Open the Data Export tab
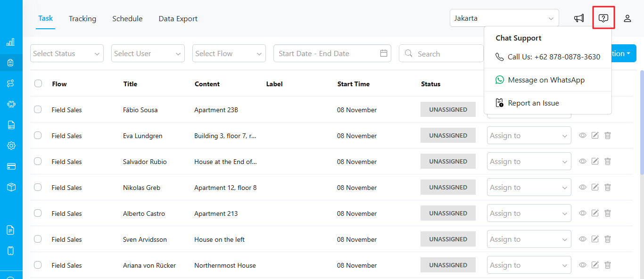Image resolution: width=644 pixels, height=279 pixels. tap(178, 19)
